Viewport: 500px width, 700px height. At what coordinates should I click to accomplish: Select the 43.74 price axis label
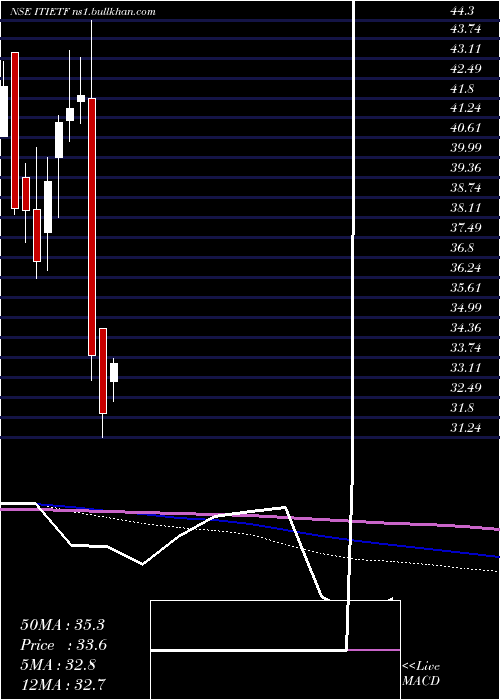(466, 29)
